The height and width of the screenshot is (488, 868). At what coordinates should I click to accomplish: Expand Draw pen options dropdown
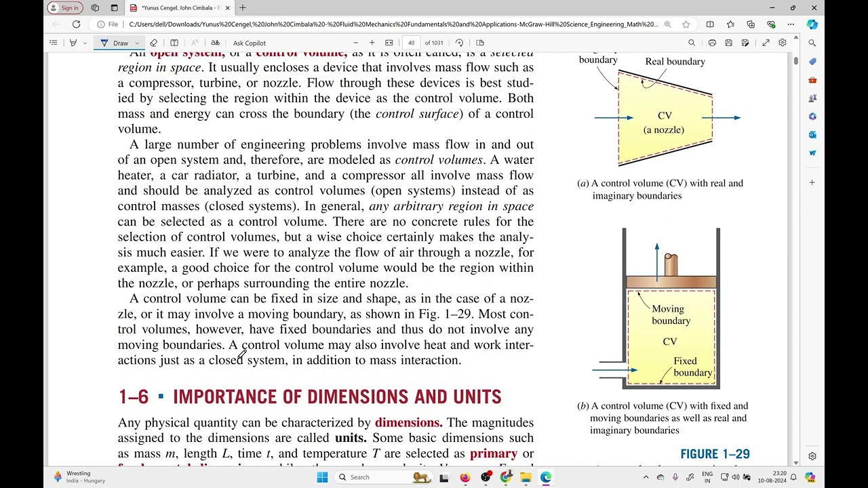137,43
